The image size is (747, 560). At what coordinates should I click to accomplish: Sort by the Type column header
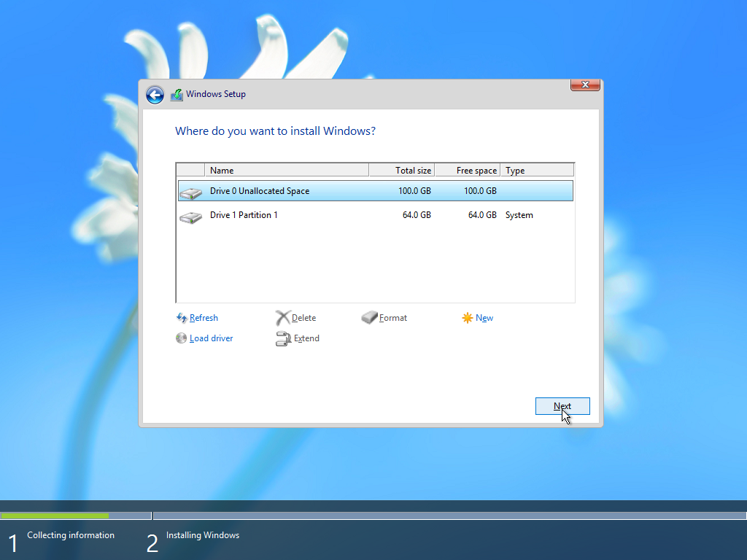pos(538,170)
